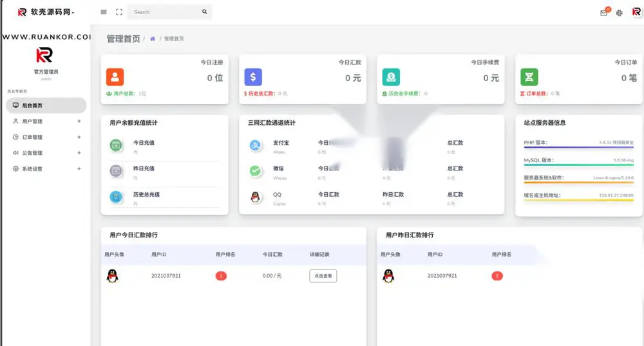This screenshot has width=644, height=346.
Task: Click 历史总汇款 text in remittance card
Action: click(261, 93)
